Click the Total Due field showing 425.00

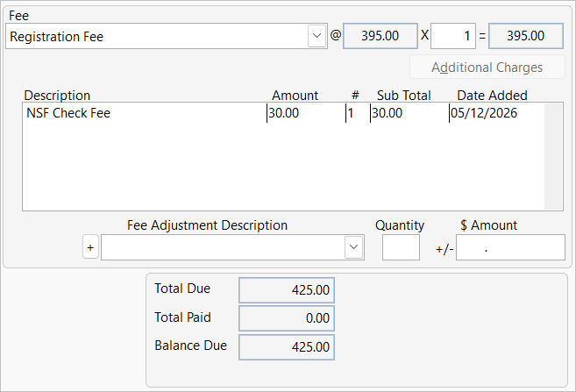[287, 290]
